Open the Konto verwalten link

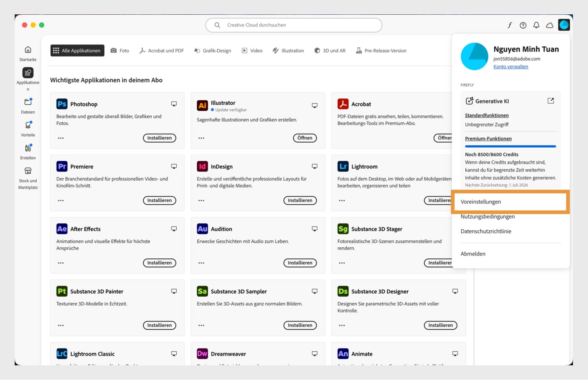(x=511, y=67)
